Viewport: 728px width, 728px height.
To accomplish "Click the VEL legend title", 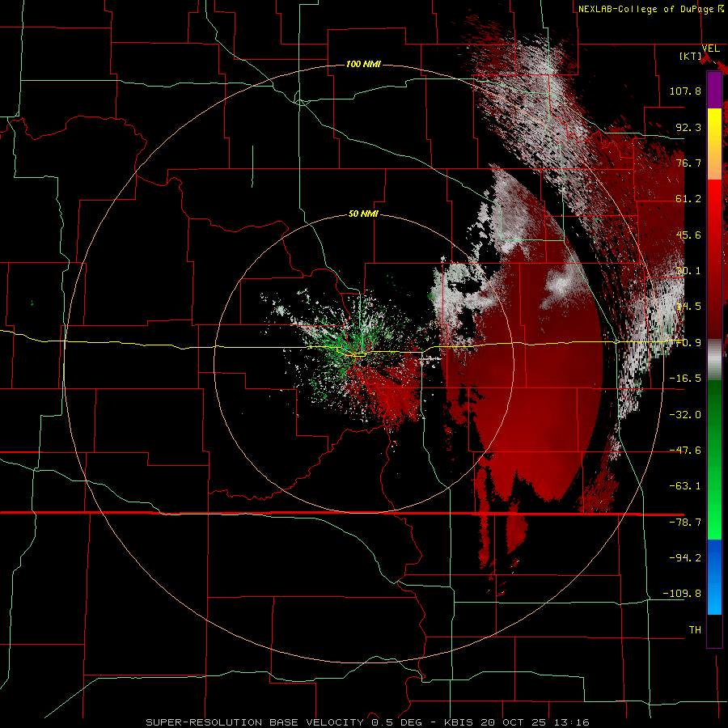I will coord(710,49).
